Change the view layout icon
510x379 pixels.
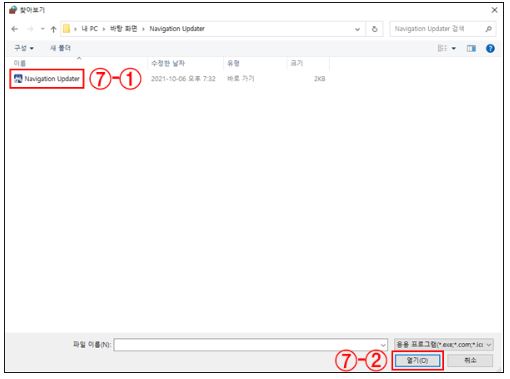coord(442,48)
